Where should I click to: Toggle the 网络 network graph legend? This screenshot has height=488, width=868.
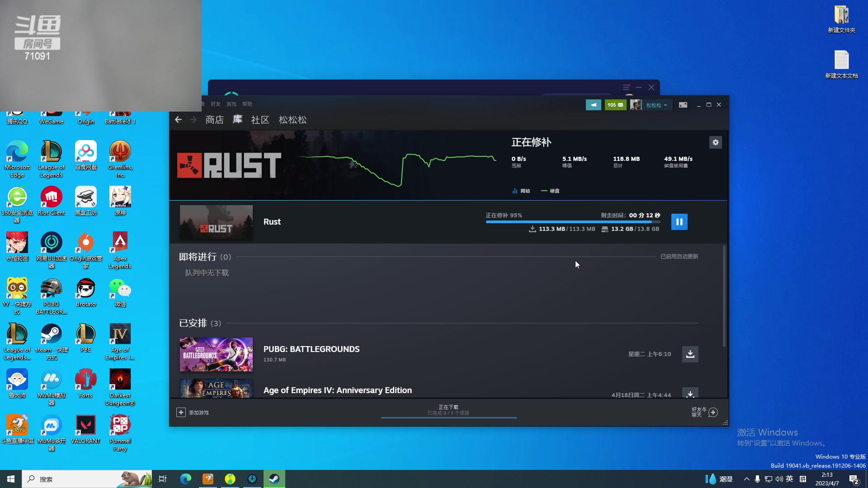(x=521, y=191)
